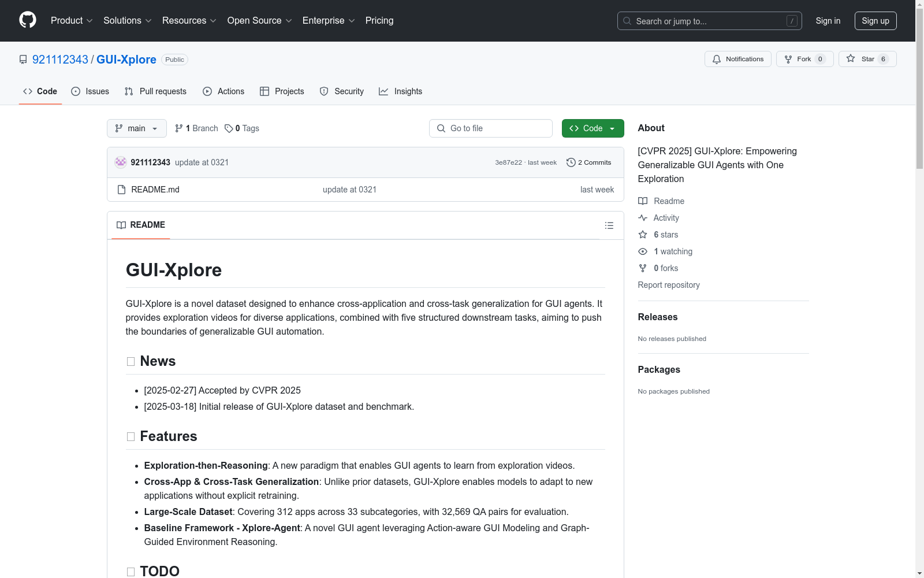Click the 921112343 commit author avatar
This screenshot has width=924, height=578.
pyautogui.click(x=121, y=162)
